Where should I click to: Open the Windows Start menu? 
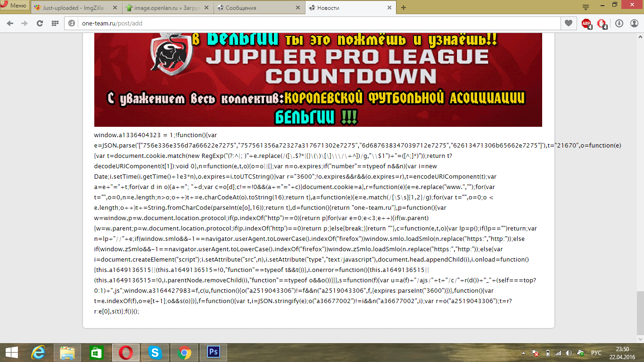[x=12, y=352]
